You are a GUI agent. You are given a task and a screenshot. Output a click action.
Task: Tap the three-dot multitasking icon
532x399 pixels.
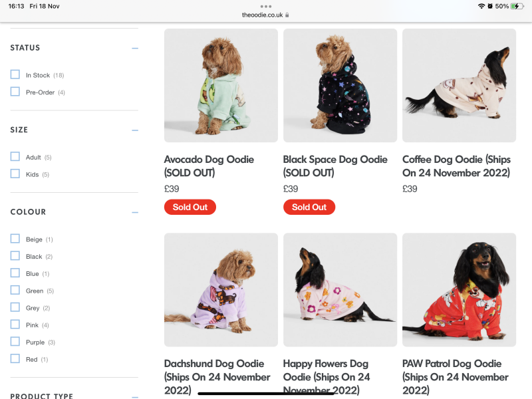tap(265, 7)
